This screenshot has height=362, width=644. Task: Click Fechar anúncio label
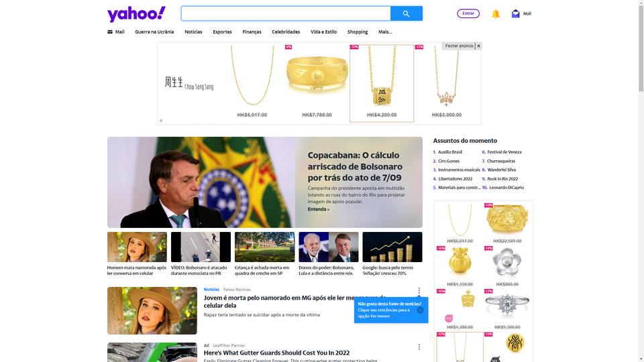pyautogui.click(x=459, y=46)
